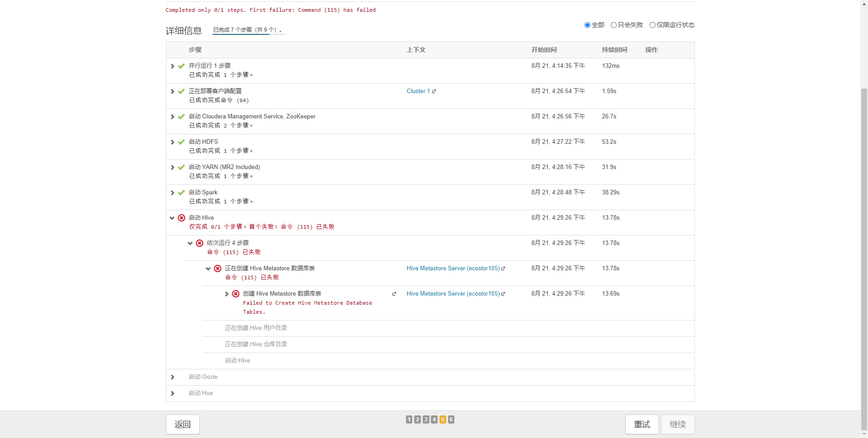Expand the 启动 Oozie row
The width and height of the screenshot is (868, 438).
[x=172, y=377]
